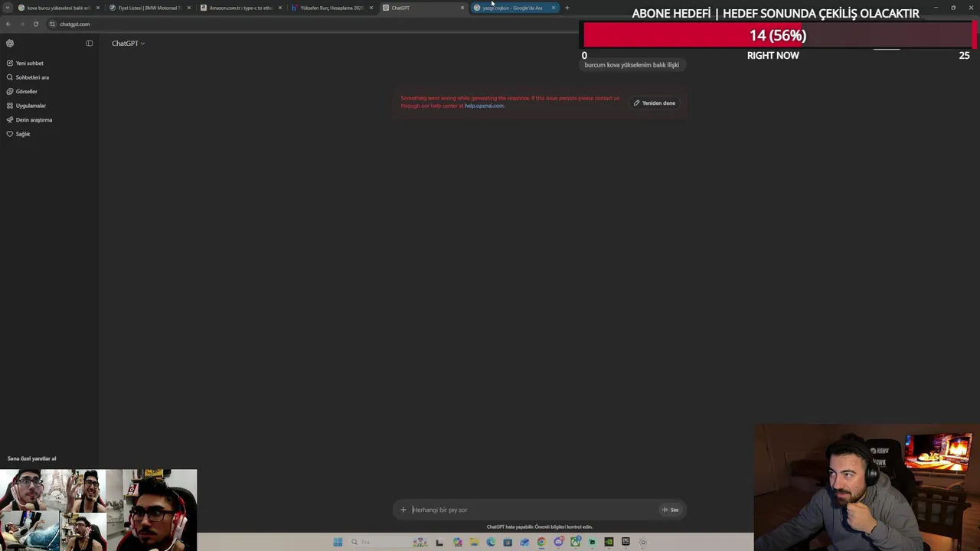The width and height of the screenshot is (980, 551).
Task: Click the Yeniden dene retry button
Action: click(655, 103)
